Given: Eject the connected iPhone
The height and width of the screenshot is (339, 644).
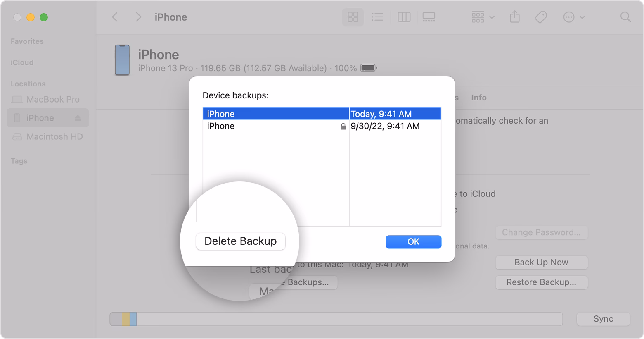Looking at the screenshot, I should point(78,117).
